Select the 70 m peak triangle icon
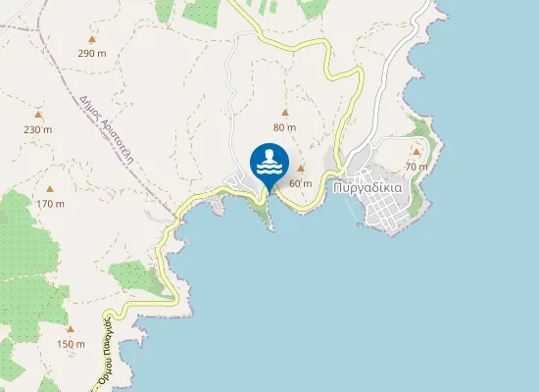The width and height of the screenshot is (539, 392). click(x=416, y=152)
